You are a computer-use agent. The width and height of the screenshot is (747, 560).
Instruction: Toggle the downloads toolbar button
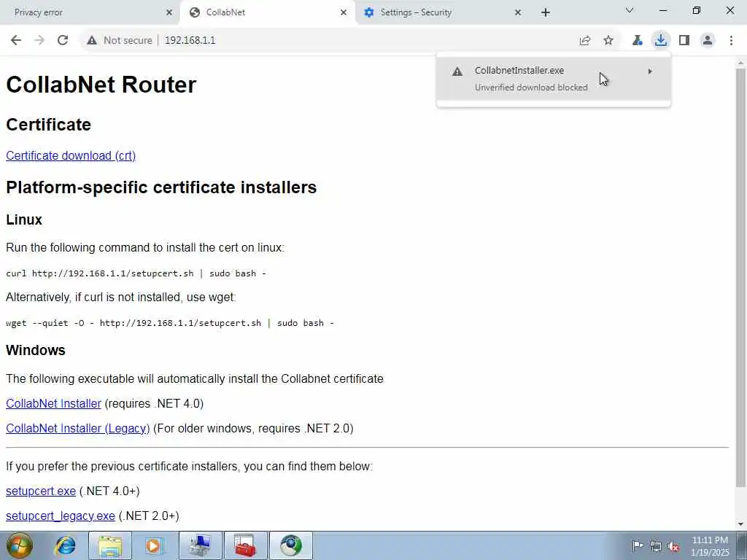point(660,41)
